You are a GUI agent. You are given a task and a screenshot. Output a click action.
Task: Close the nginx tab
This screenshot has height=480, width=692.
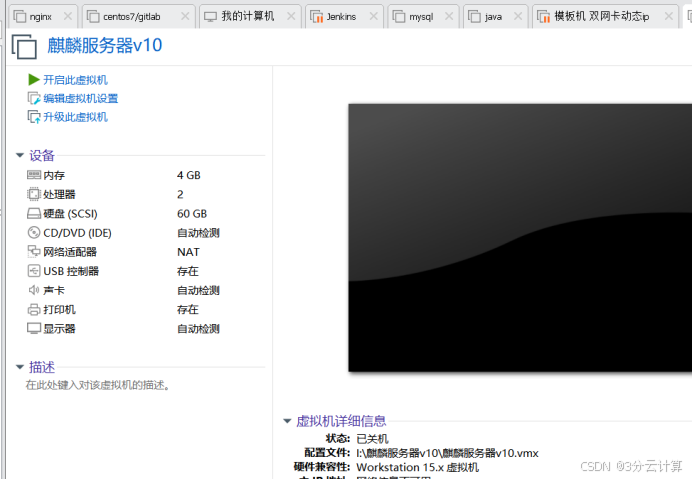coord(68,16)
